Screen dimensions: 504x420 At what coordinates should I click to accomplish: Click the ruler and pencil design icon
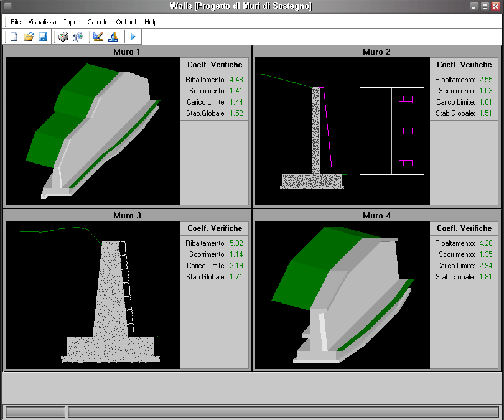point(98,37)
